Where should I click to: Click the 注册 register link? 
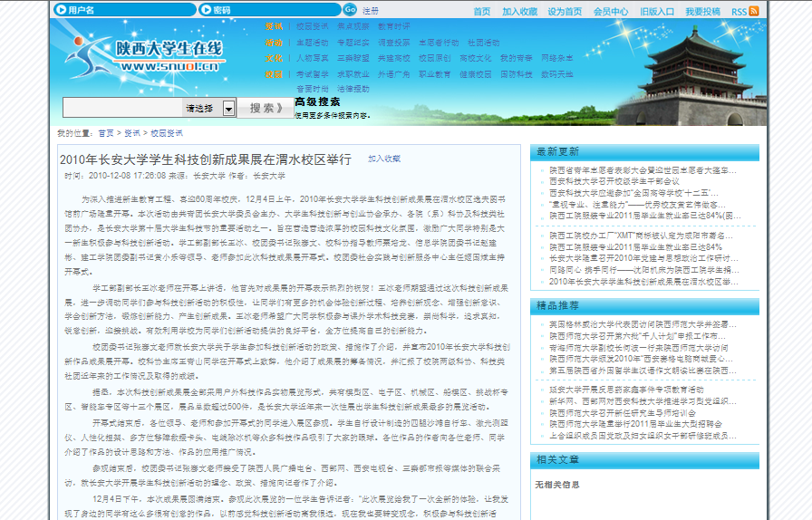[x=371, y=11]
